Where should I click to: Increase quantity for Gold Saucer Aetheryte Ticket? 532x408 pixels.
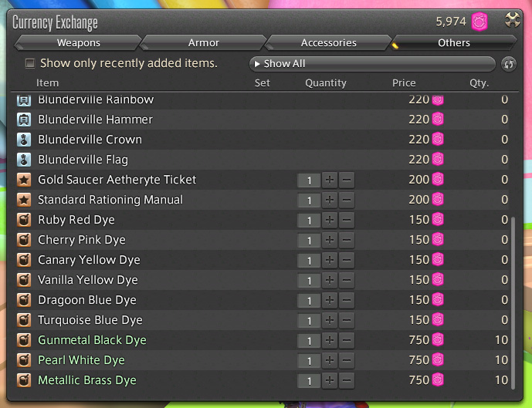point(330,180)
